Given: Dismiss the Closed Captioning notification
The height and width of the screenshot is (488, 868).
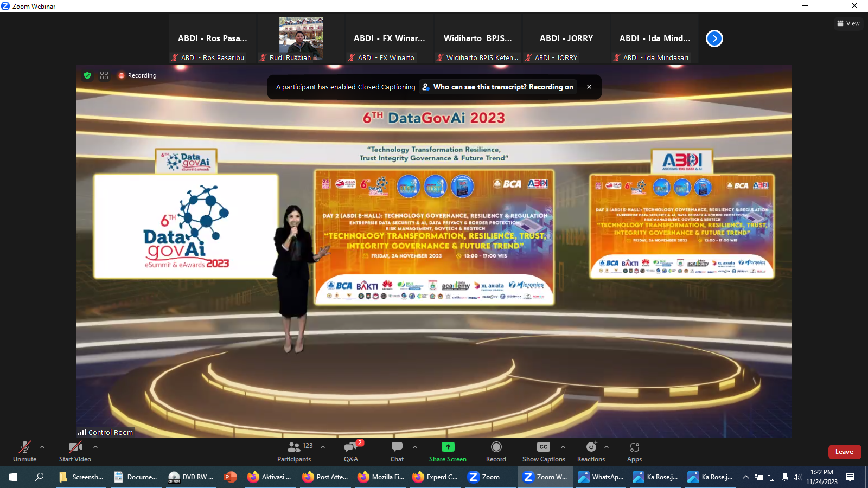Looking at the screenshot, I should pos(589,87).
